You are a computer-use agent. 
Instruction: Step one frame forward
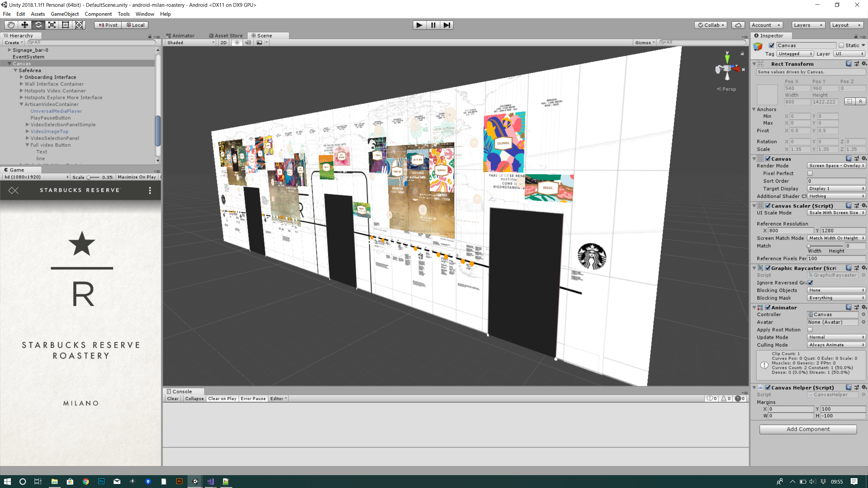click(447, 25)
